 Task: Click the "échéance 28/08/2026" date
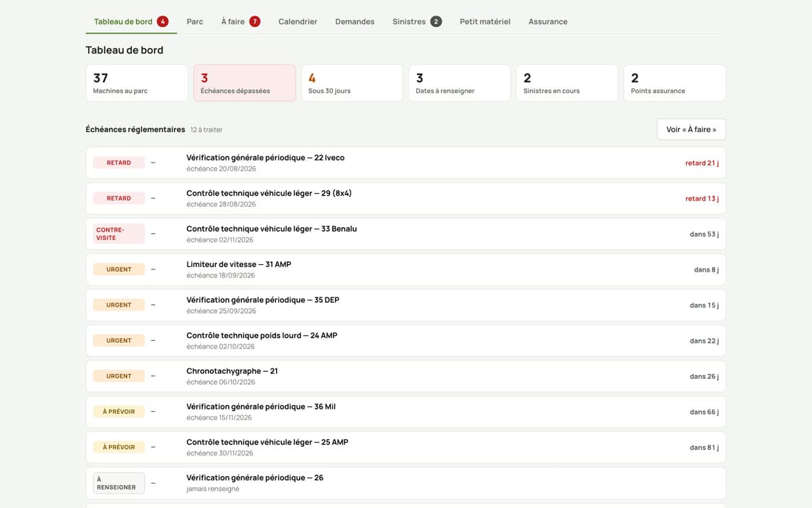tap(221, 205)
